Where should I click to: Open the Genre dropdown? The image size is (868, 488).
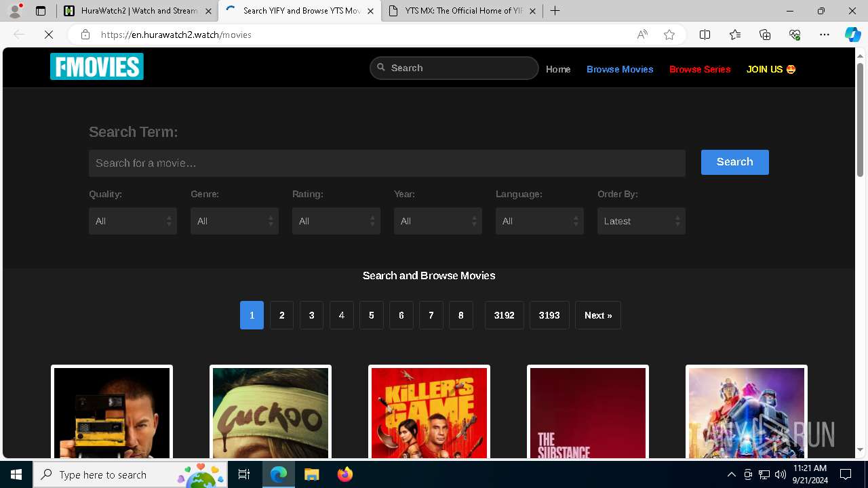(235, 221)
